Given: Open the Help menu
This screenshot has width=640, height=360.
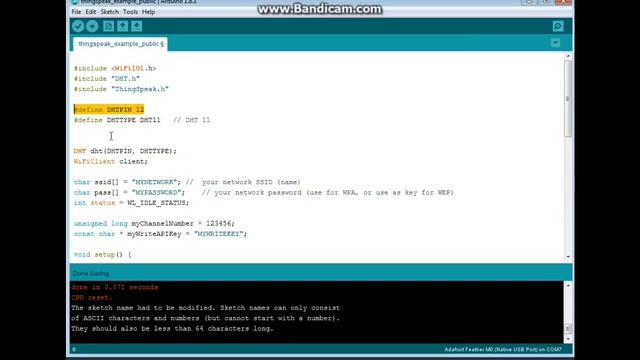Looking at the screenshot, I should tap(148, 12).
